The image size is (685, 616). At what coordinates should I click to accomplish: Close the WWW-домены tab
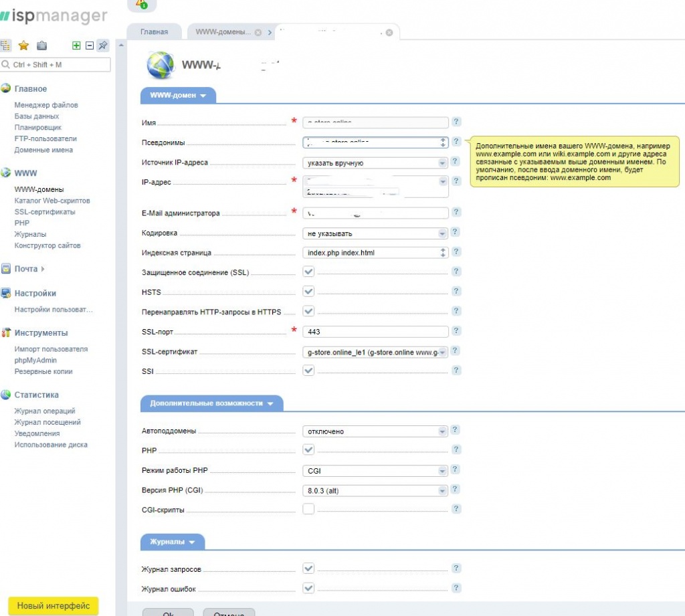pyautogui.click(x=258, y=32)
